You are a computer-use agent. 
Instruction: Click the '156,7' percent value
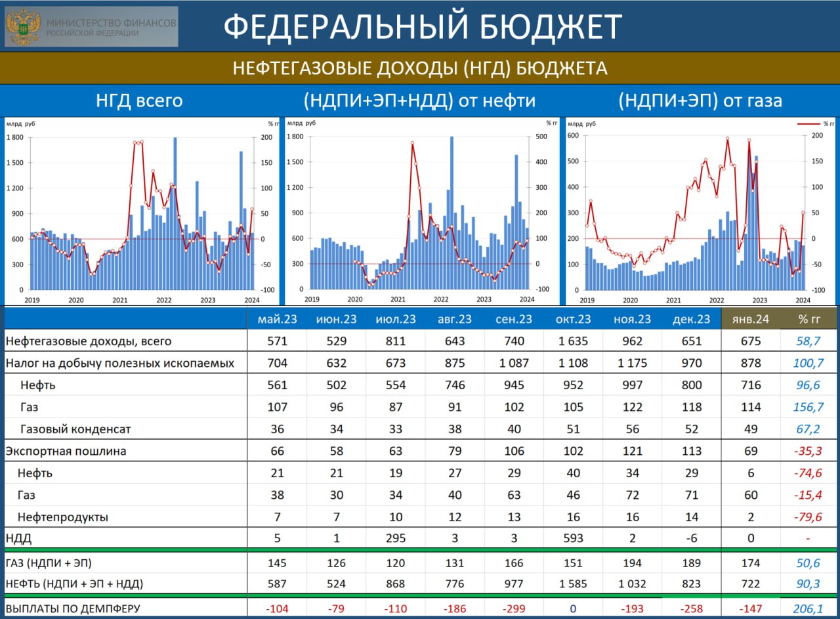click(808, 407)
